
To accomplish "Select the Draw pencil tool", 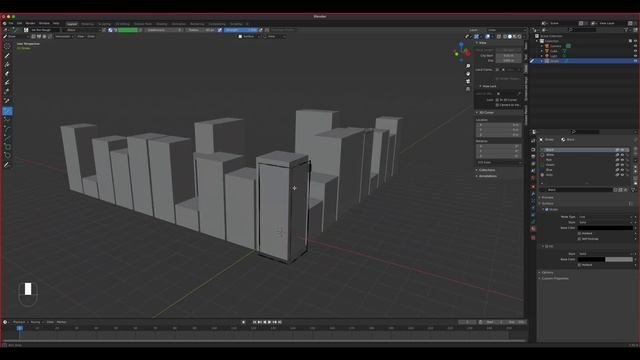I will pyautogui.click(x=7, y=56).
